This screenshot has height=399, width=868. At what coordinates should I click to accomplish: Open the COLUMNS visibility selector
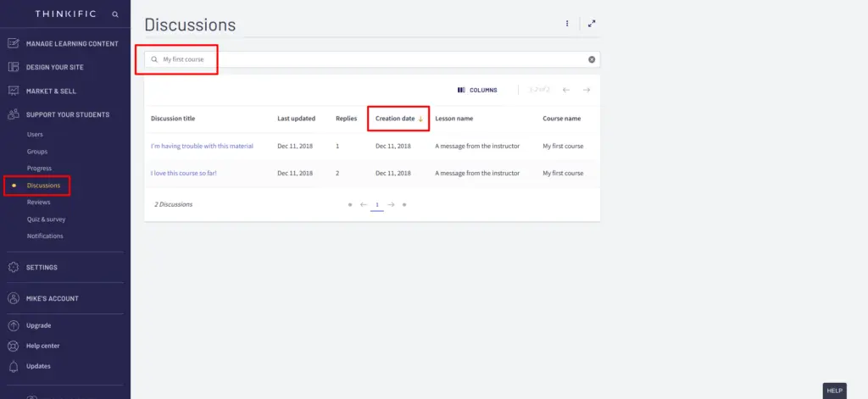477,90
